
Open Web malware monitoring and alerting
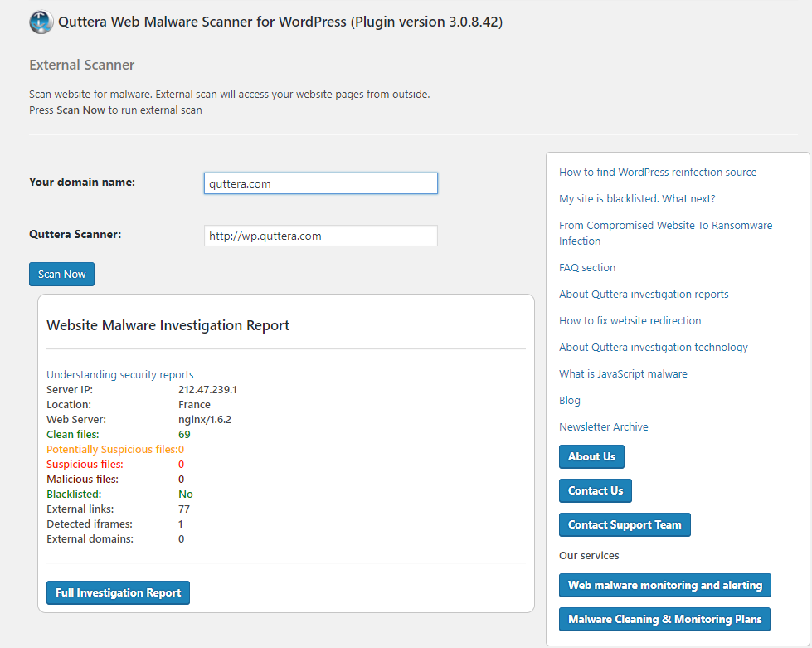click(x=664, y=585)
